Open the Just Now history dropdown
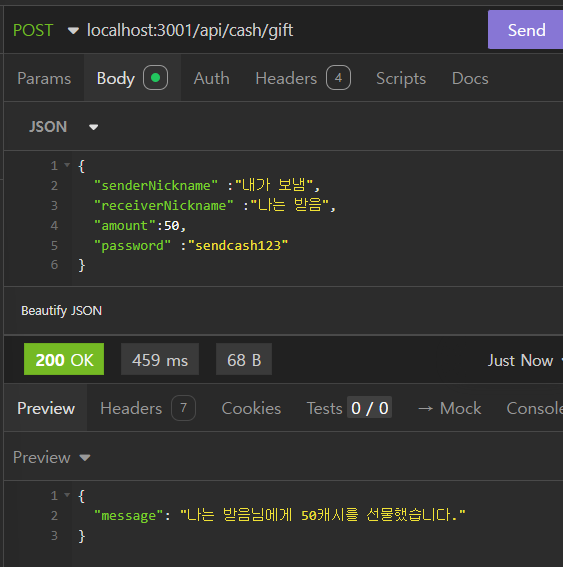563x567 pixels. coord(524,360)
